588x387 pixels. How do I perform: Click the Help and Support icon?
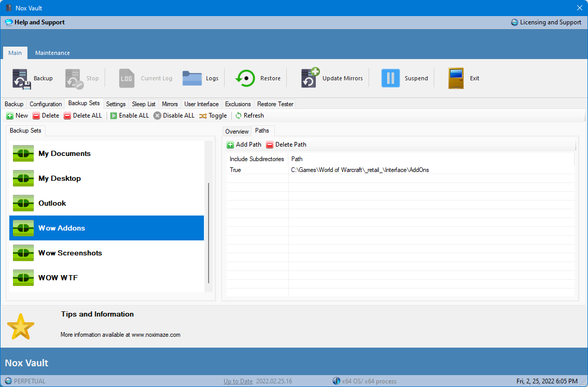[x=9, y=22]
